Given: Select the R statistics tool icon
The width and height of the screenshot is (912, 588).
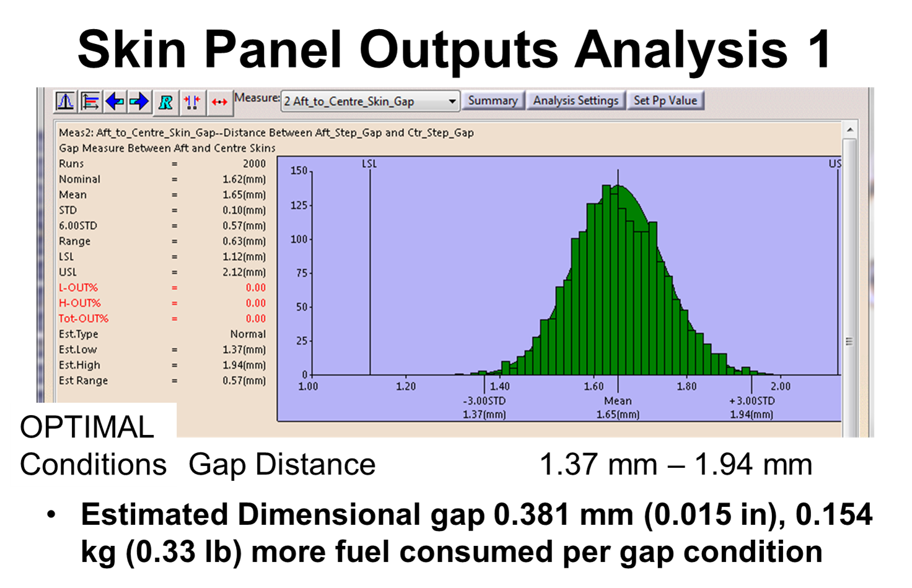Looking at the screenshot, I should point(165,102).
